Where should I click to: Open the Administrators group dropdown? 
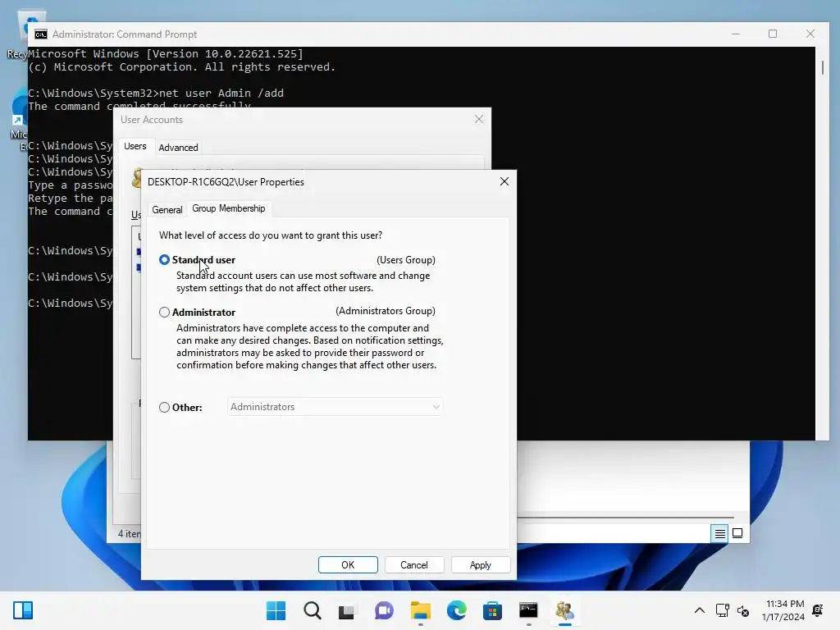coord(335,407)
